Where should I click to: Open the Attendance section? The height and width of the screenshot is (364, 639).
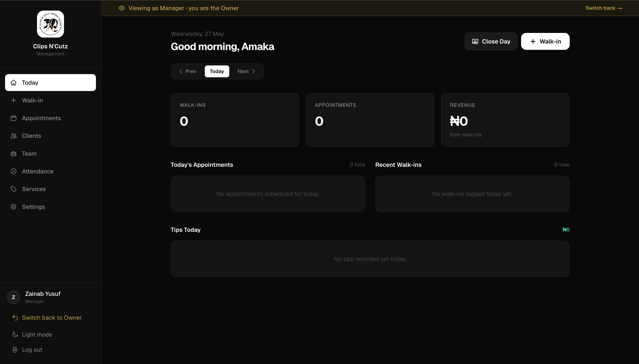click(x=50, y=171)
